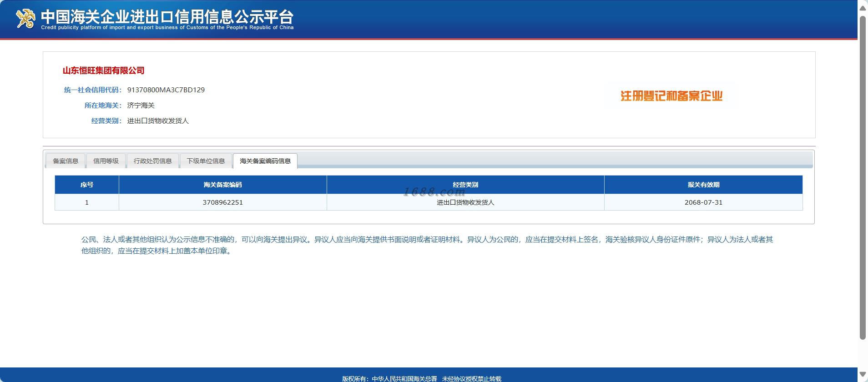View the 下级单位信息 tab
This screenshot has height=382, width=868.
(x=206, y=161)
